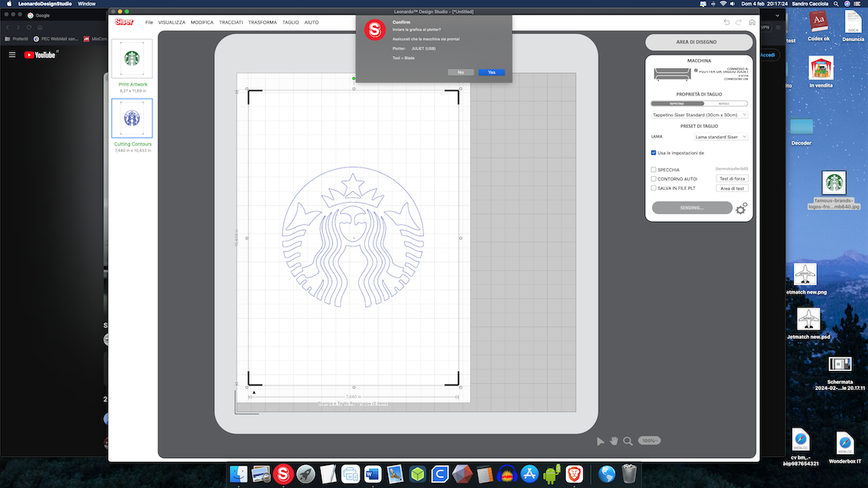Enable the SPECCHIA checkbox
The image size is (868, 488).
tap(653, 170)
